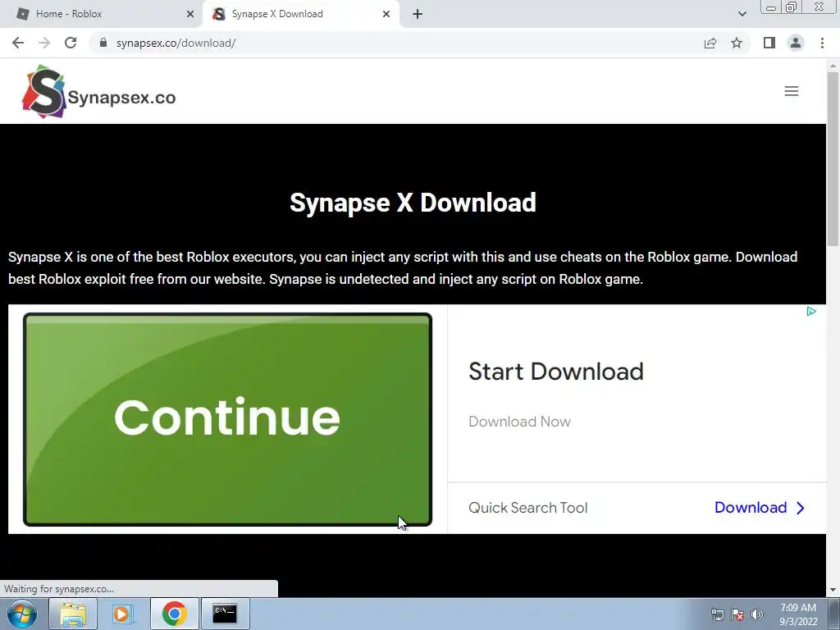The width and height of the screenshot is (840, 630).
Task: Open a new tab with the plus button
Action: (418, 14)
